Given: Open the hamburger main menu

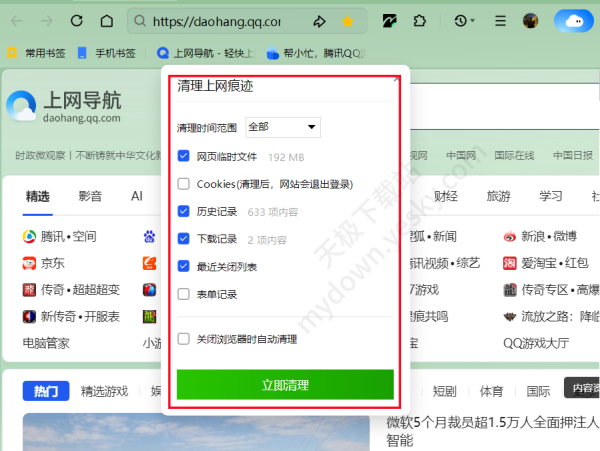Looking at the screenshot, I should 500,21.
